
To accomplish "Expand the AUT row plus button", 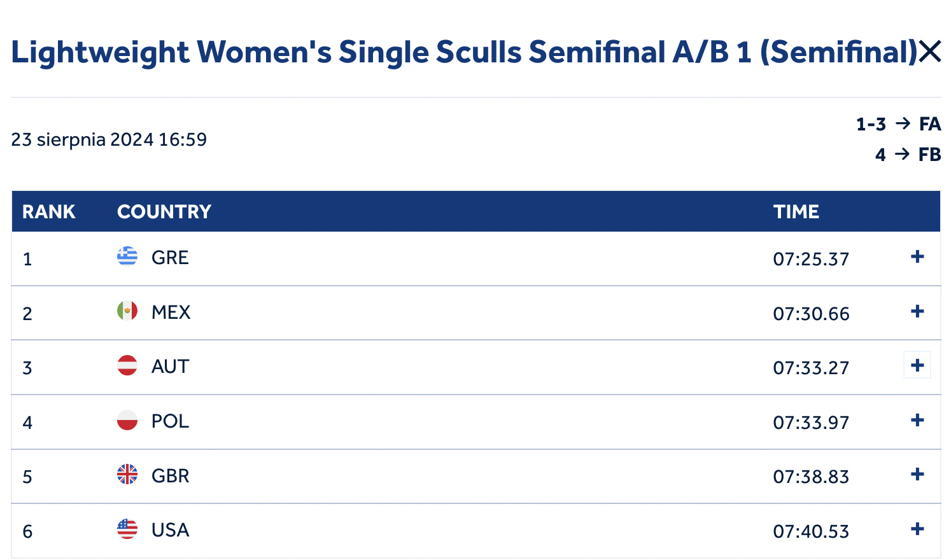I will (x=917, y=365).
